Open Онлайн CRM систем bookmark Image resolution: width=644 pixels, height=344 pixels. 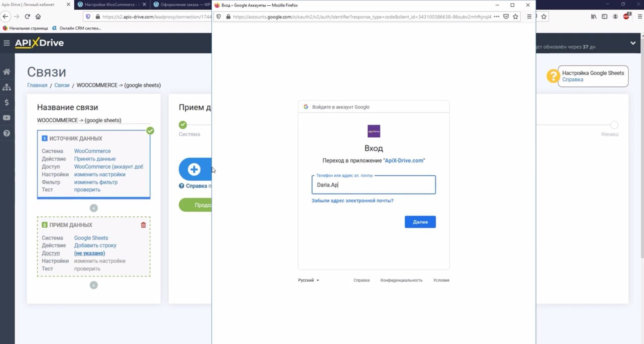click(77, 28)
